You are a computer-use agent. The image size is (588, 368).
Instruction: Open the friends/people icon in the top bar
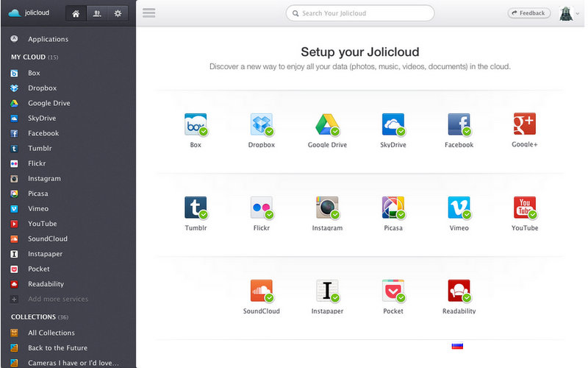point(97,13)
